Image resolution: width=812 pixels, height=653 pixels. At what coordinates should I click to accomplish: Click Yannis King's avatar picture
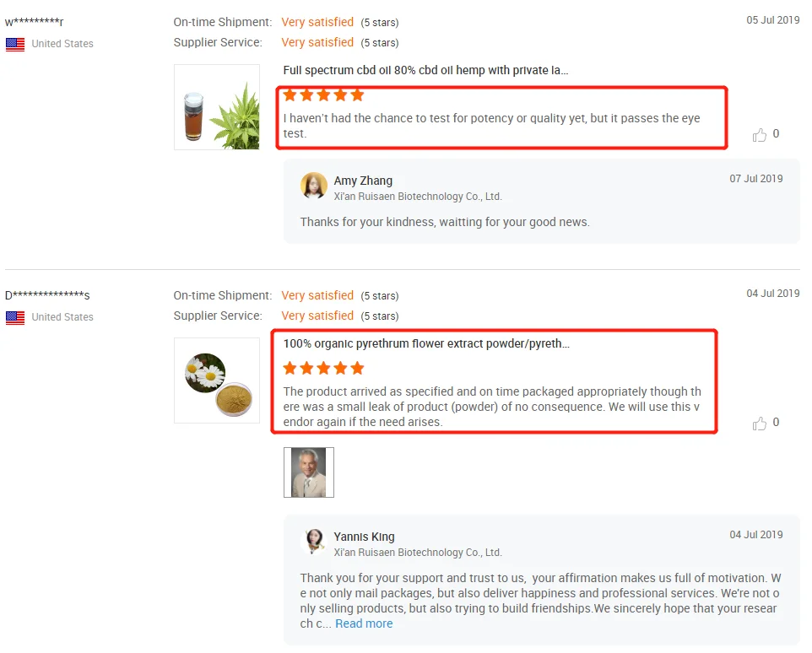(314, 542)
